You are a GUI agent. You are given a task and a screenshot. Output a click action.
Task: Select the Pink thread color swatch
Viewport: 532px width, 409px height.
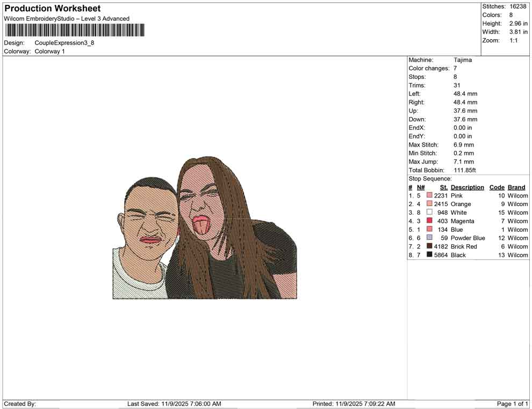[x=429, y=195]
